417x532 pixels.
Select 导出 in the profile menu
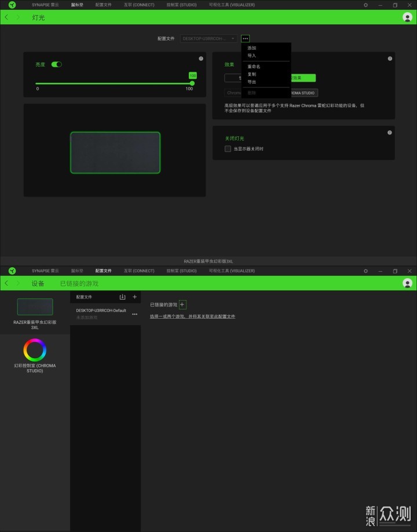pos(251,82)
